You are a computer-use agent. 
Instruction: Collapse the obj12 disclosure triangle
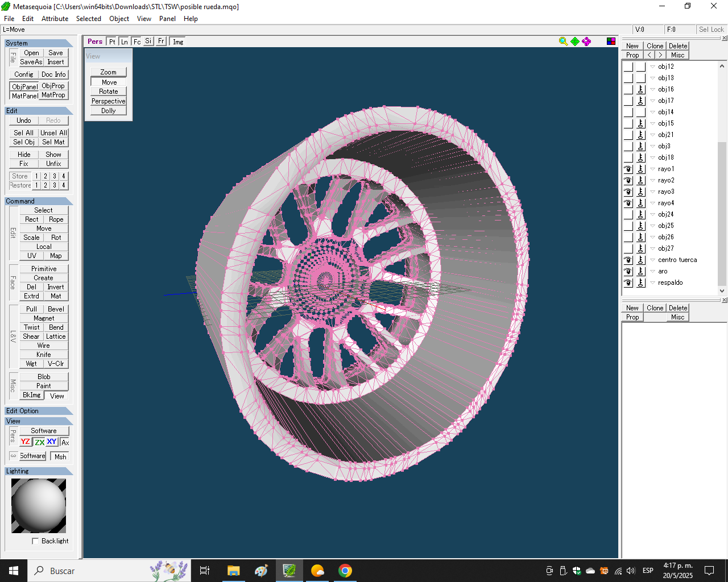click(652, 66)
